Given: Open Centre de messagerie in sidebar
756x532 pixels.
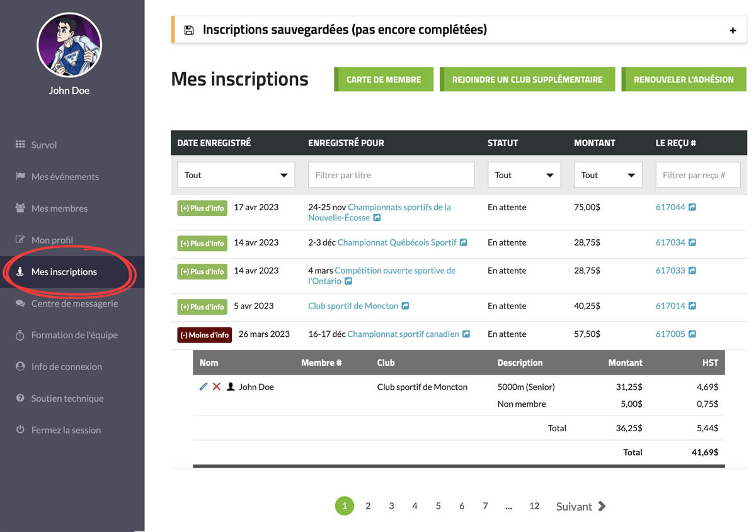Looking at the screenshot, I should point(74,303).
